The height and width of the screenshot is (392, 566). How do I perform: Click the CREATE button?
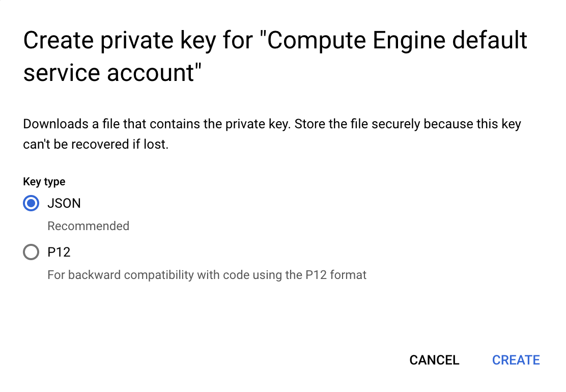(516, 360)
